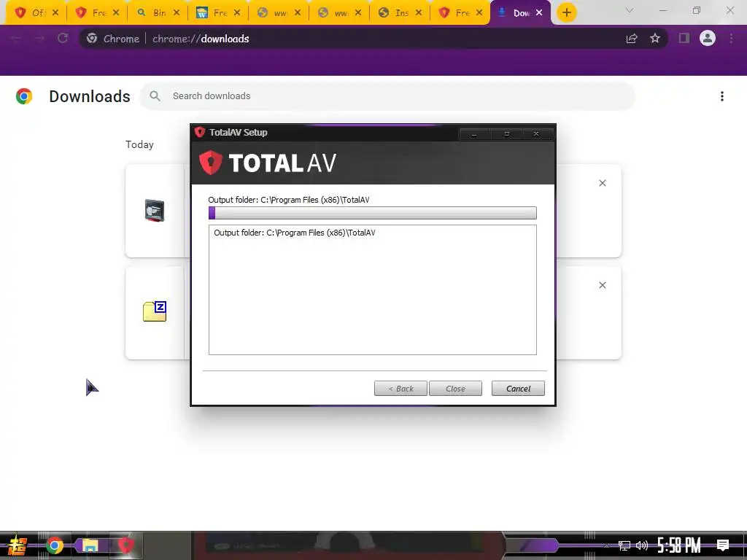This screenshot has height=560, width=747.
Task: Open the Windows Start button
Action: (18, 545)
